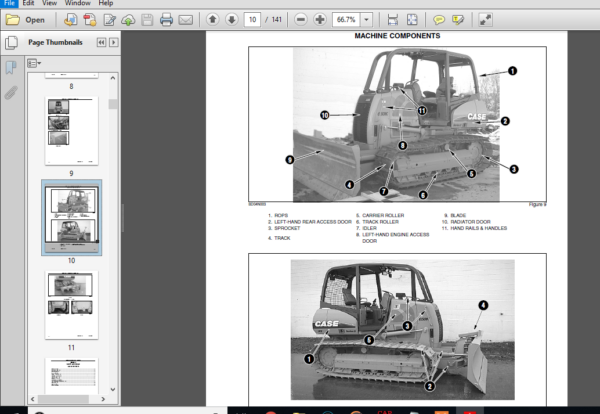Click the convert PDF file icon

pyautogui.click(x=90, y=20)
